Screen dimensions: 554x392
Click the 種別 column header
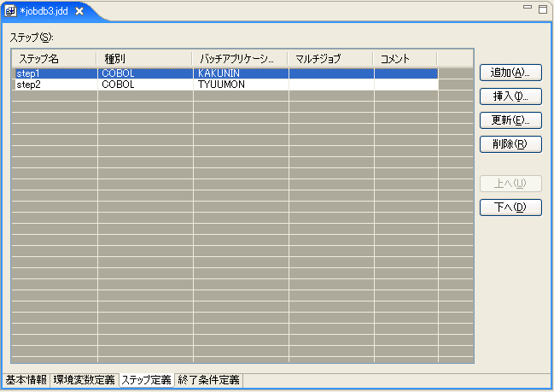144,59
